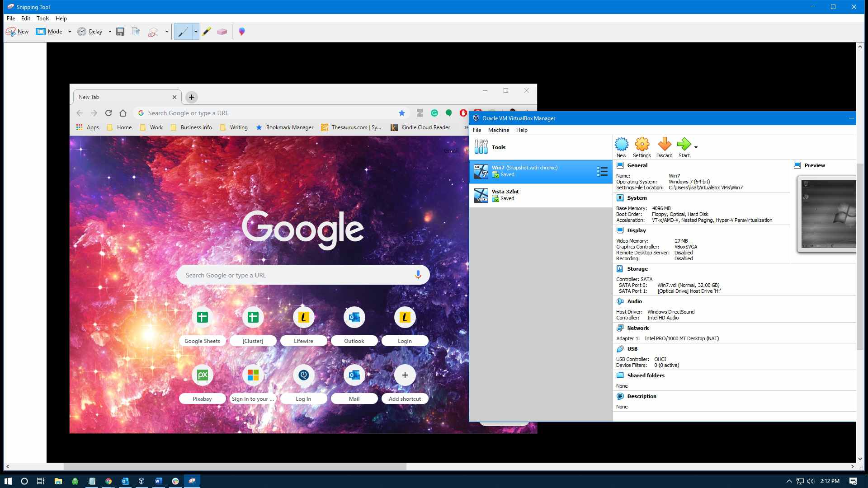Screen dimensions: 868x488
Task: Open the Snipping Tool Edit menu
Action: click(26, 19)
